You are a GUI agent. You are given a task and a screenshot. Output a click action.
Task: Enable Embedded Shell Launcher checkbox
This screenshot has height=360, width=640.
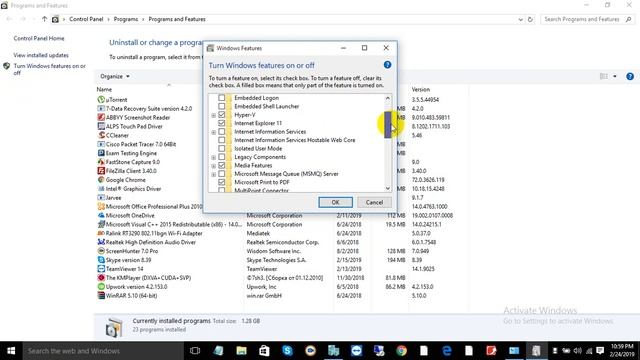click(x=221, y=106)
